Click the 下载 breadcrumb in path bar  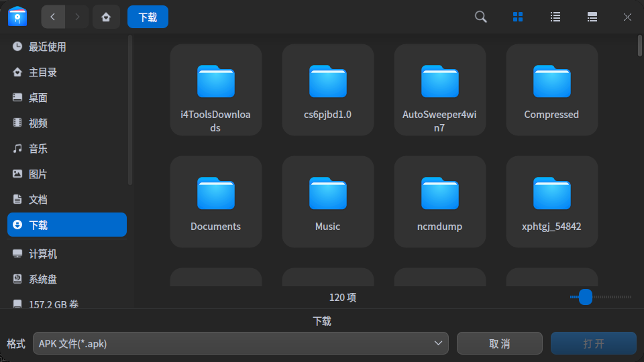148,17
